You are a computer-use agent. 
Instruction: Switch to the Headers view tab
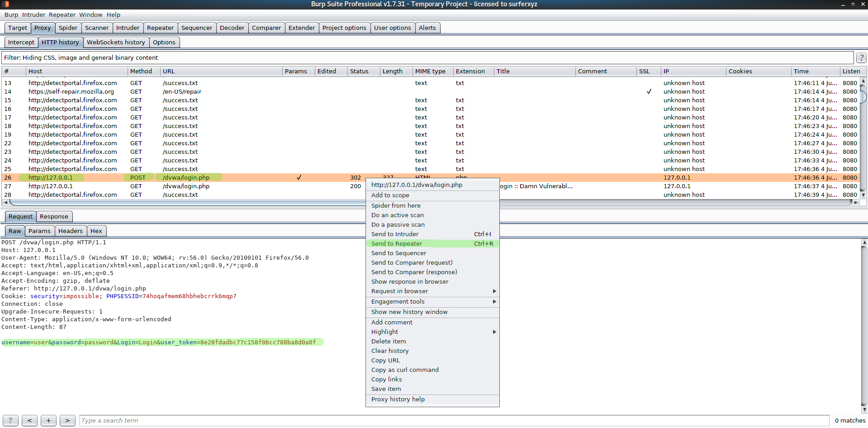(71, 231)
